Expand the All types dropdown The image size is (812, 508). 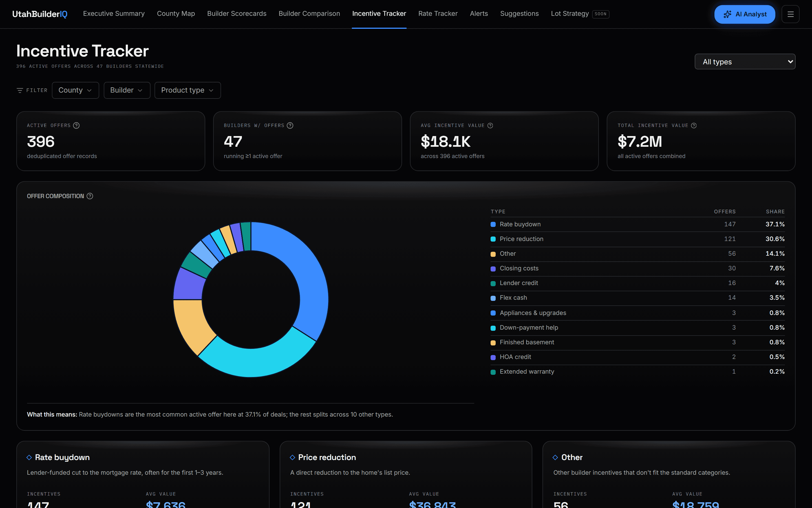tap(745, 62)
